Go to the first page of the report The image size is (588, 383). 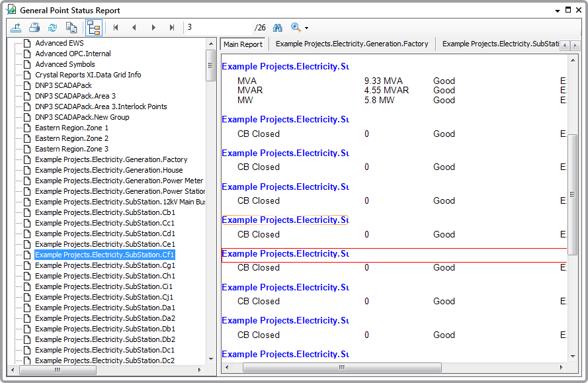(116, 28)
